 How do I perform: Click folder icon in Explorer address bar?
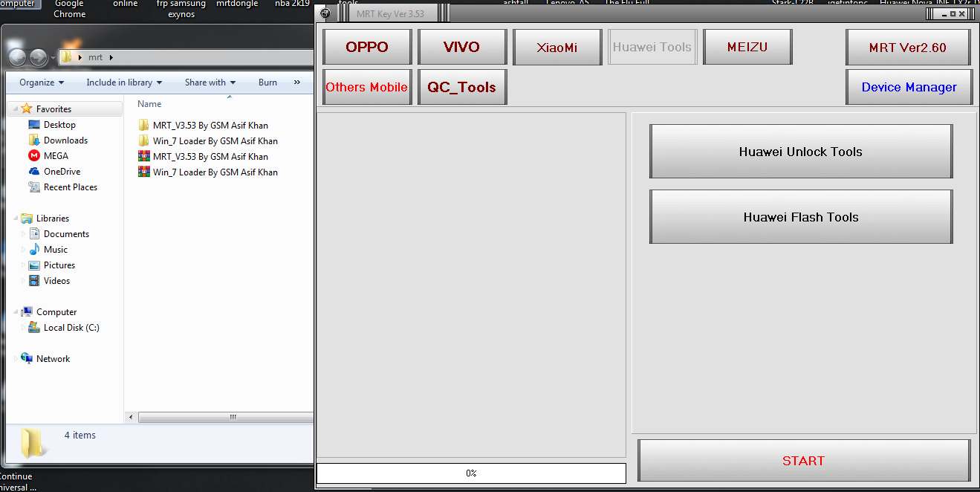67,57
